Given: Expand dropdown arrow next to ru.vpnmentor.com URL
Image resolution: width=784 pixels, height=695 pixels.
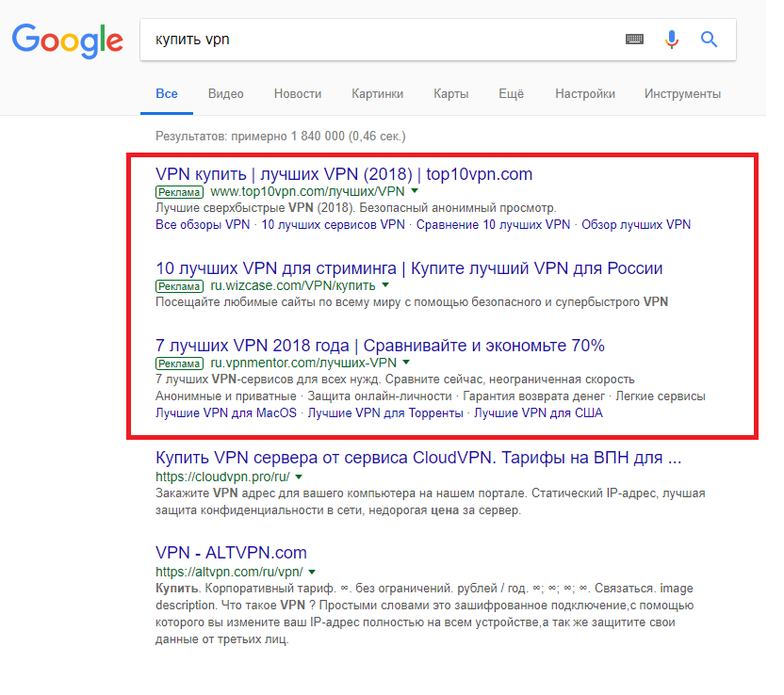Looking at the screenshot, I should pos(406,363).
